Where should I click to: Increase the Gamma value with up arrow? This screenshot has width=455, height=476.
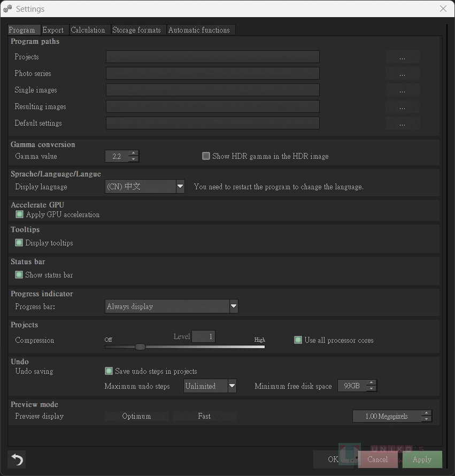tap(134, 153)
